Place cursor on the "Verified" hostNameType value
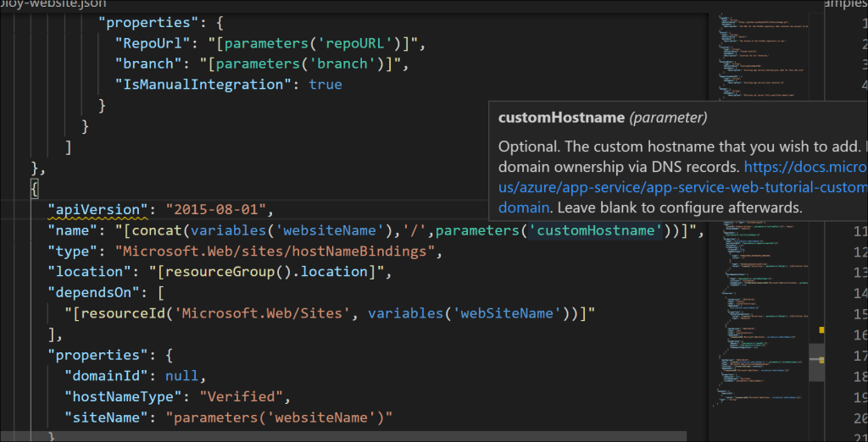This screenshot has width=868, height=442. [244, 396]
